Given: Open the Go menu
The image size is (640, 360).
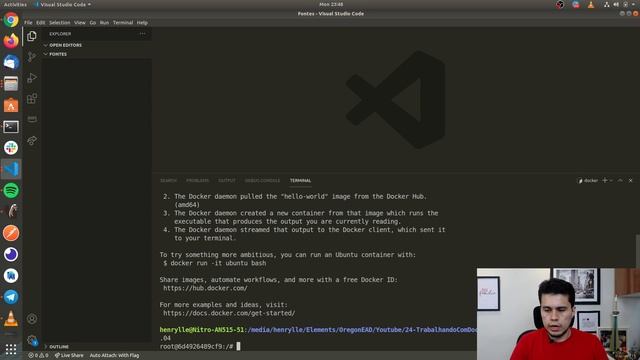Looking at the screenshot, I should click(x=93, y=23).
